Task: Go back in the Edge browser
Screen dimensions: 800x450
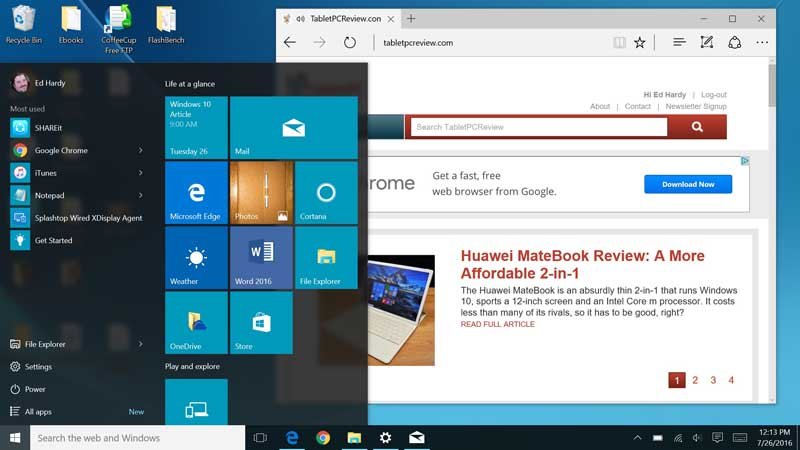Action: click(x=290, y=42)
